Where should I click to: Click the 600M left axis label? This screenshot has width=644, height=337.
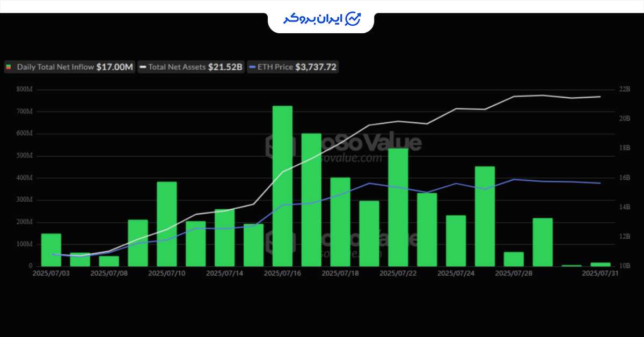tap(24, 133)
